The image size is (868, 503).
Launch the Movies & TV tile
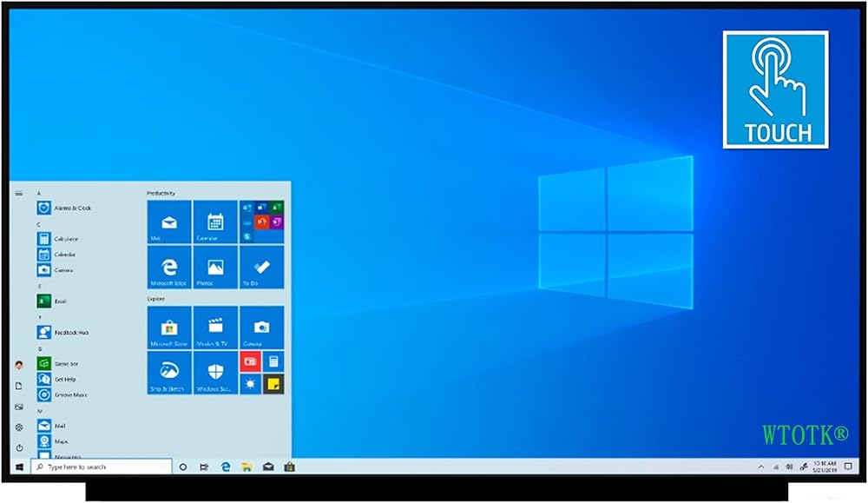(x=215, y=328)
